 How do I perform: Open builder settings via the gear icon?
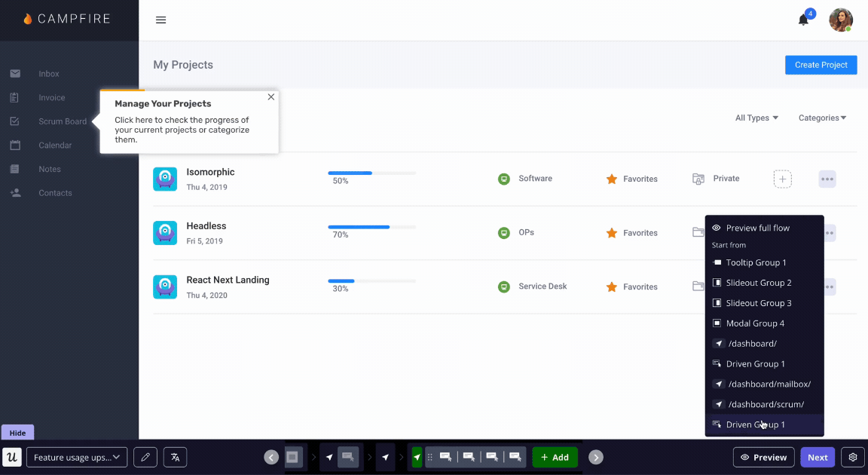click(852, 457)
